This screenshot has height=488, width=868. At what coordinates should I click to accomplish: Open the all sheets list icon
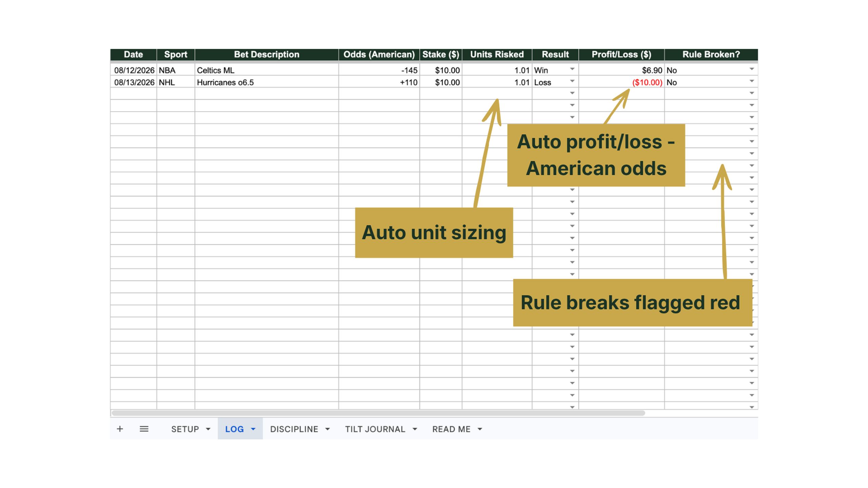[144, 429]
